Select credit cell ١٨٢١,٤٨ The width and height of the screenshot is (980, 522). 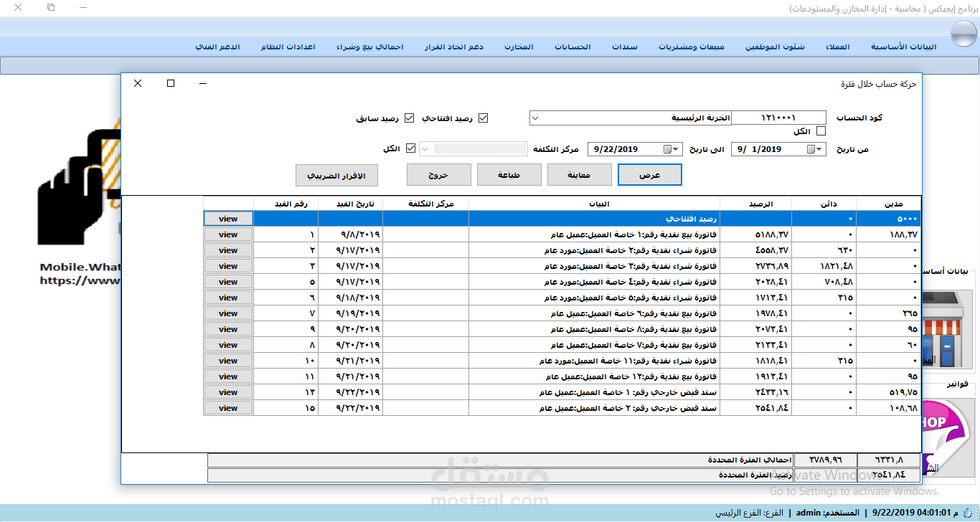(824, 266)
